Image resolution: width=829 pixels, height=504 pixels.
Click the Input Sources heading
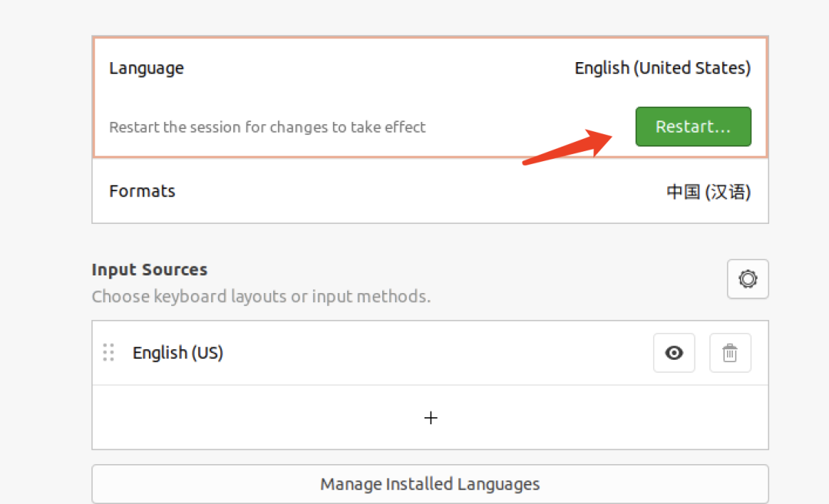150,270
